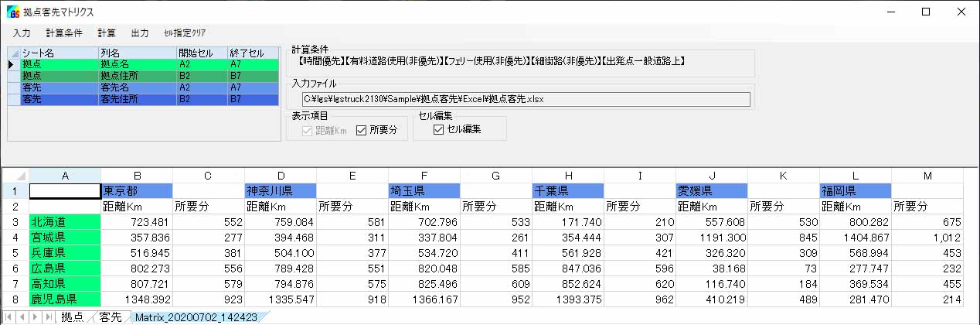Open the 出力 menu
This screenshot has height=325, width=980.
coord(140,32)
